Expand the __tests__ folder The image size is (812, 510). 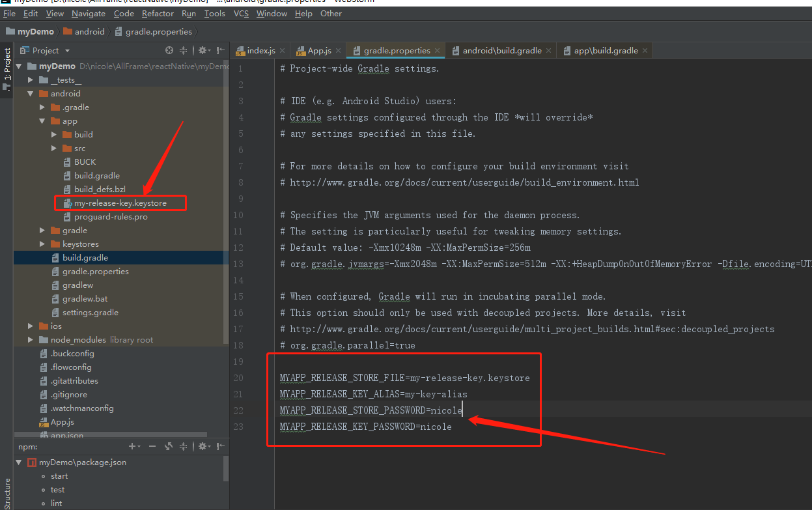pos(31,80)
